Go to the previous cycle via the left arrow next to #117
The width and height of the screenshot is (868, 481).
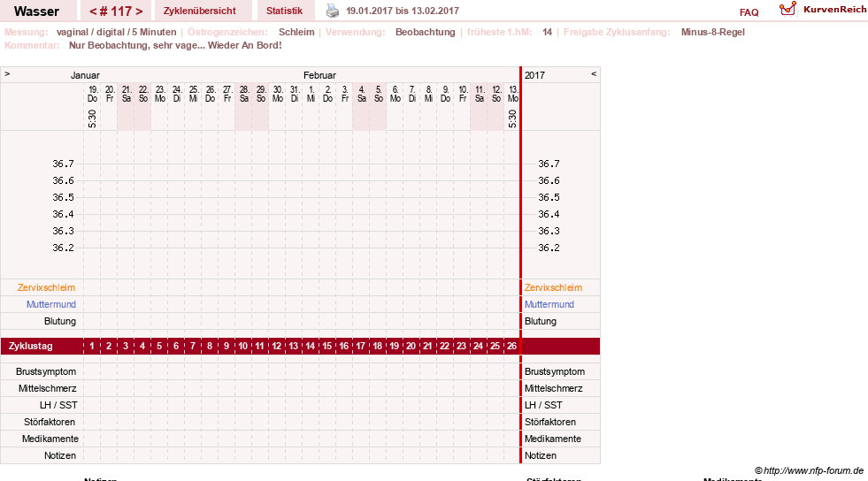(x=93, y=11)
